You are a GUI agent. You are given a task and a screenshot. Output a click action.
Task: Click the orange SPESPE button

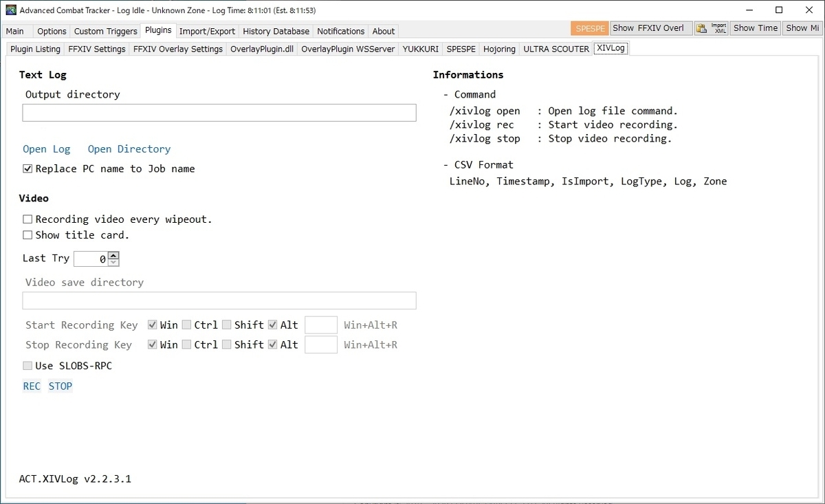point(590,28)
